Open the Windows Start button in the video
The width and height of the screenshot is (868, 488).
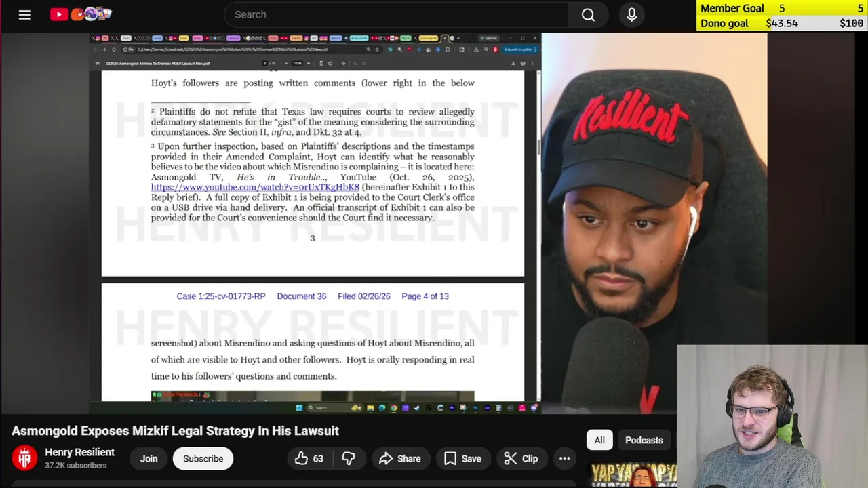(300, 408)
